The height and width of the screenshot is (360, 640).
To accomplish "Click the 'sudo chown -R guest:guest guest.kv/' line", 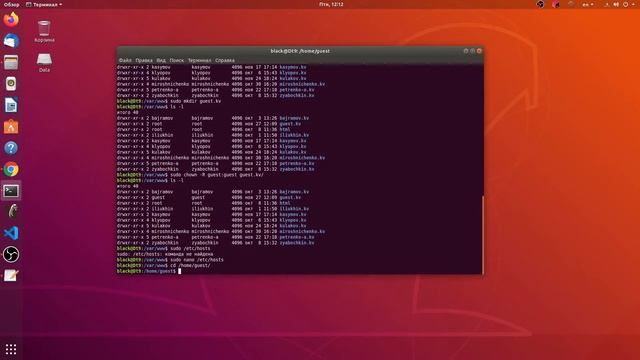I will tap(190, 175).
